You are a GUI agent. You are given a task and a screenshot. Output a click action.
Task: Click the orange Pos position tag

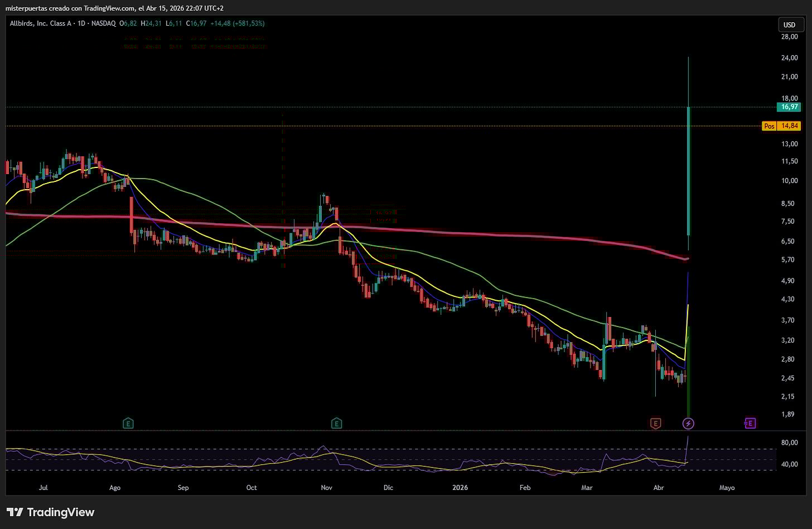(x=769, y=126)
